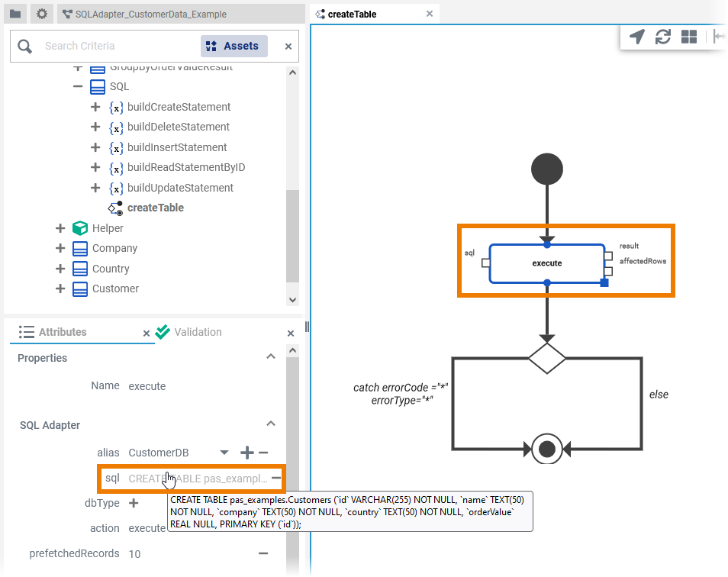Click the result output pin on execute node
728x577 pixels.
(x=608, y=256)
